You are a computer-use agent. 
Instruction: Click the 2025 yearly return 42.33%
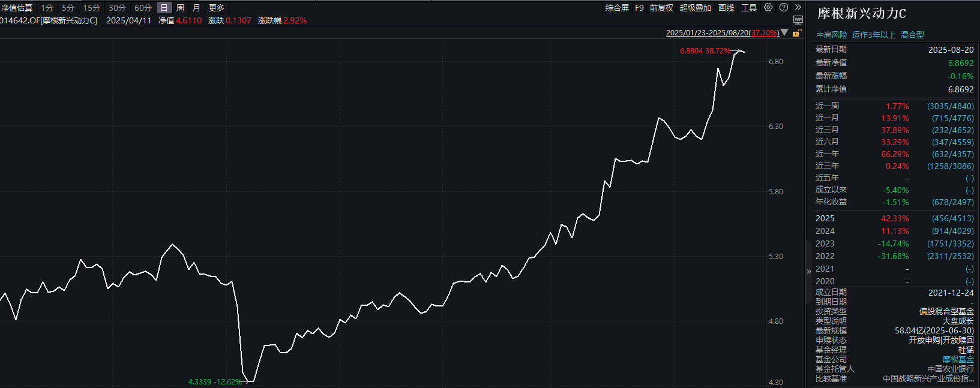pyautogui.click(x=895, y=218)
